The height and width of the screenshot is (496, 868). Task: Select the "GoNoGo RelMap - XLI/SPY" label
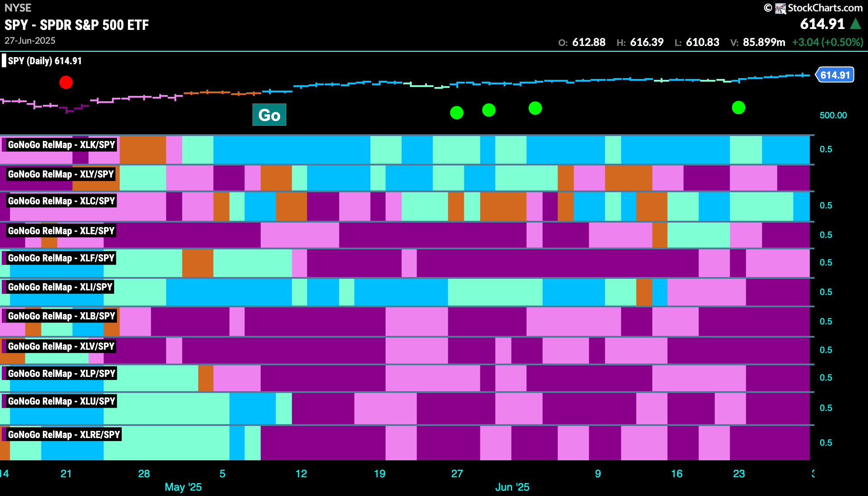pos(60,287)
